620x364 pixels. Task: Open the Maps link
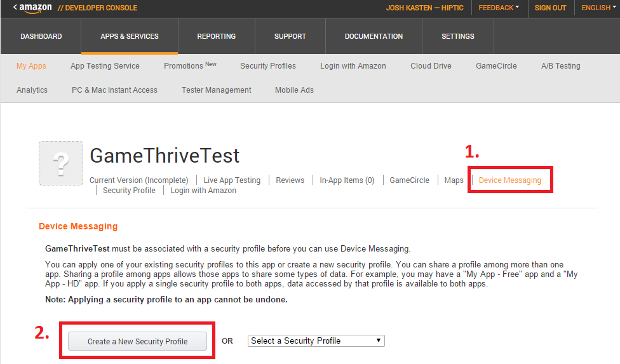click(454, 180)
